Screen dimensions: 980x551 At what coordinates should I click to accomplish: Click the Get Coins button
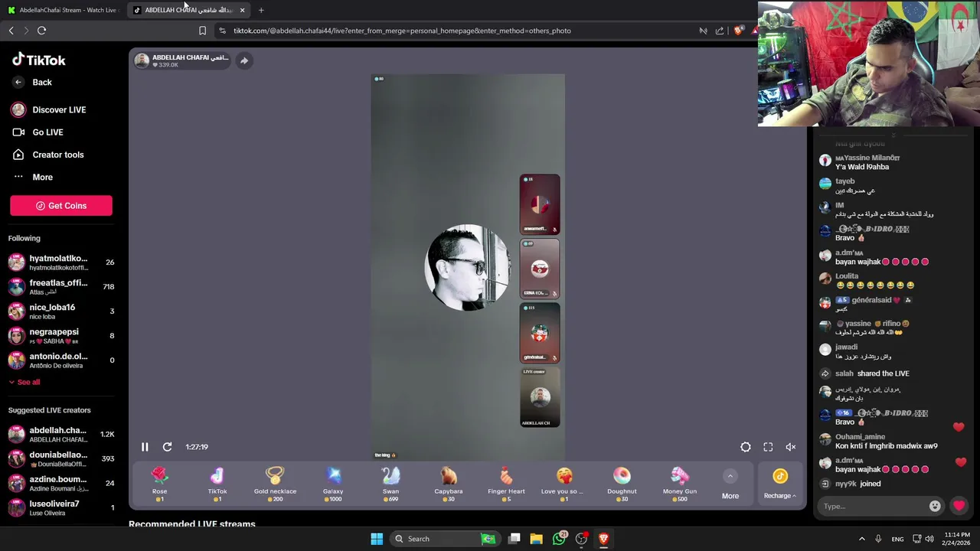(61, 206)
